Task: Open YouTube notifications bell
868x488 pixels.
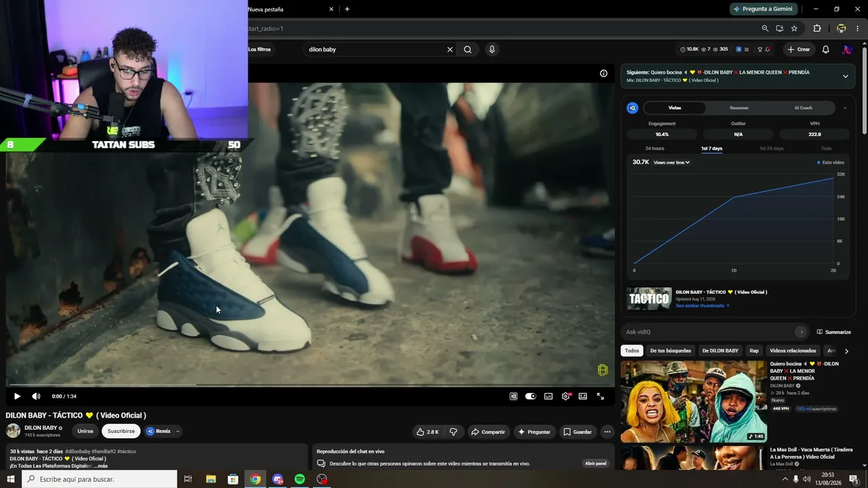Action: click(x=825, y=49)
